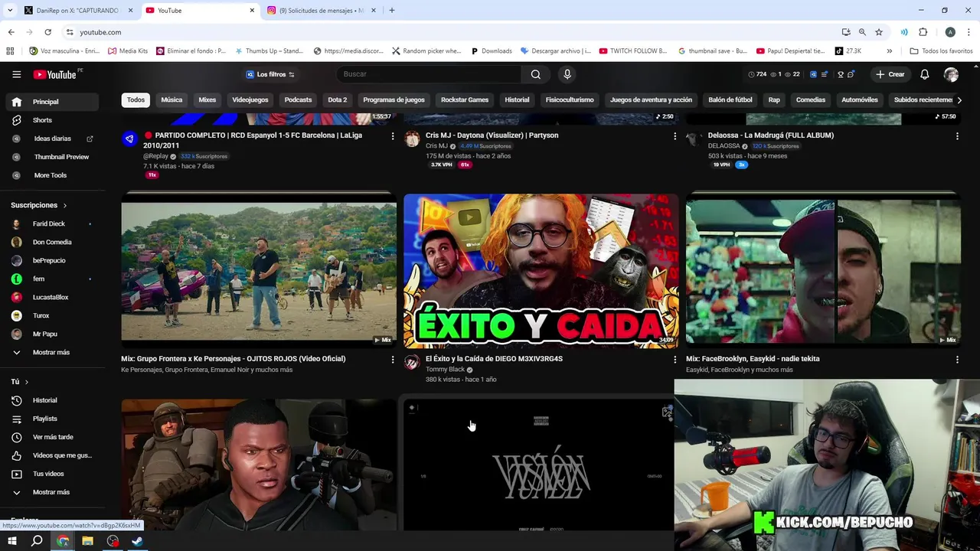The width and height of the screenshot is (980, 551).
Task: Open the Chrome tab search dropdown
Action: [x=10, y=10]
